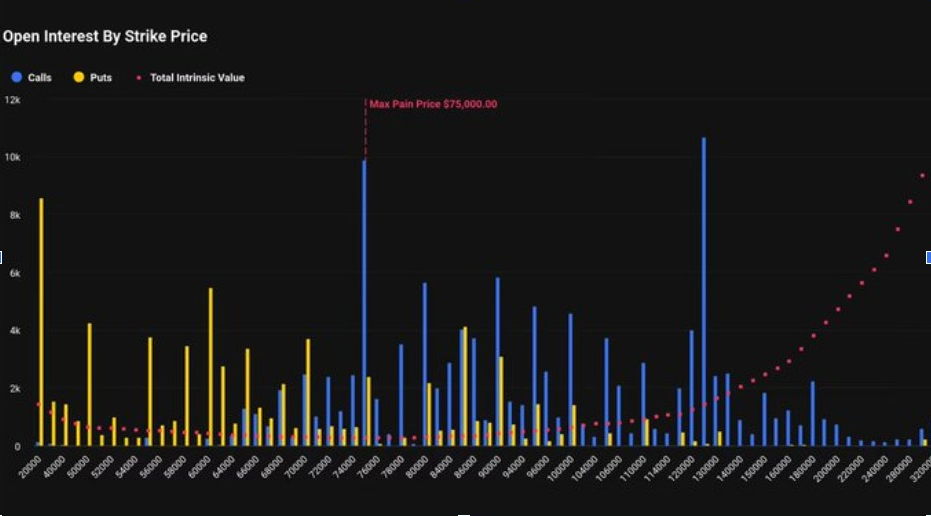This screenshot has width=931, height=516.
Task: Click the 58000 strike label on the x-axis
Action: (175, 467)
